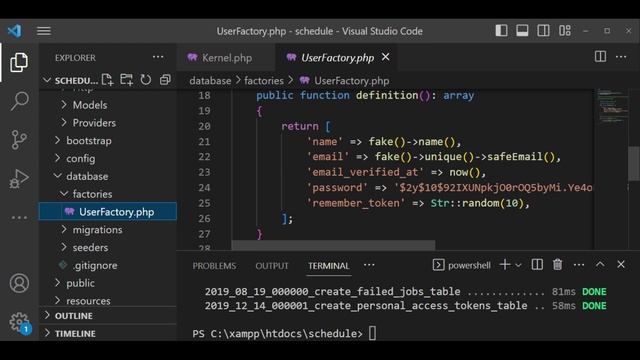Image resolution: width=640 pixels, height=360 pixels.
Task: Open the terminal launch profile dropdown arrow
Action: tap(518, 265)
